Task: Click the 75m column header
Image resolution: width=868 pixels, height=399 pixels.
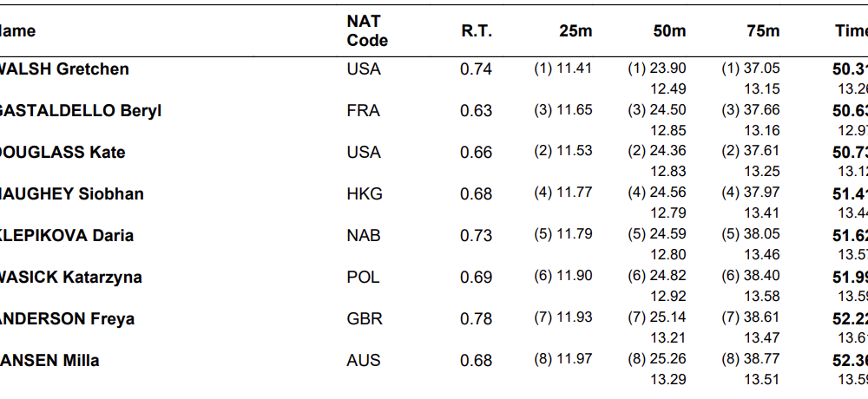Action: [x=763, y=31]
